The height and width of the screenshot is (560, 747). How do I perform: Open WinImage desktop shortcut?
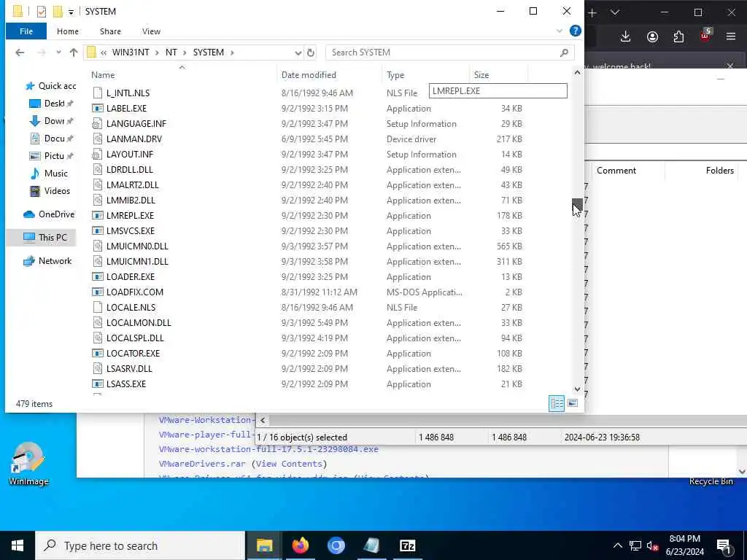click(x=28, y=464)
